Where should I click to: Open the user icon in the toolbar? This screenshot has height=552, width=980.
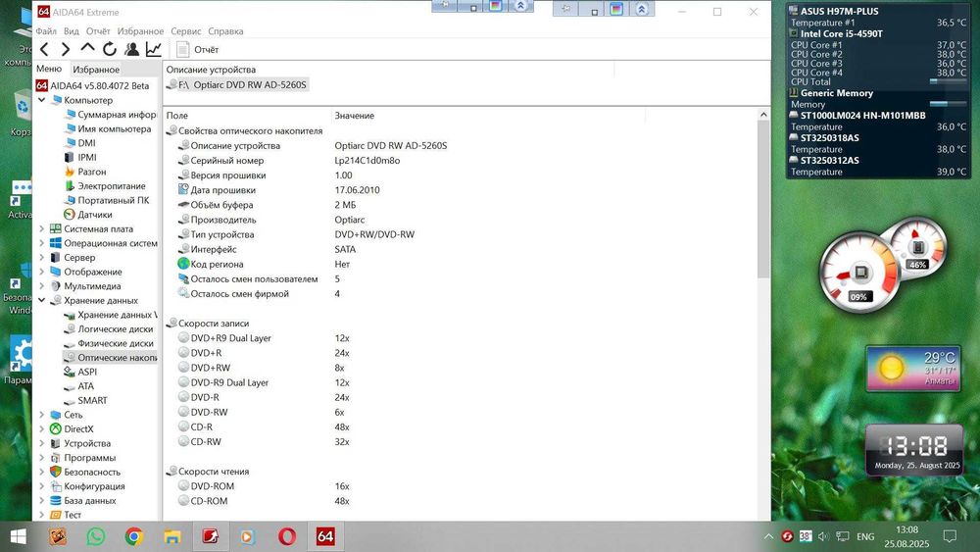[131, 49]
